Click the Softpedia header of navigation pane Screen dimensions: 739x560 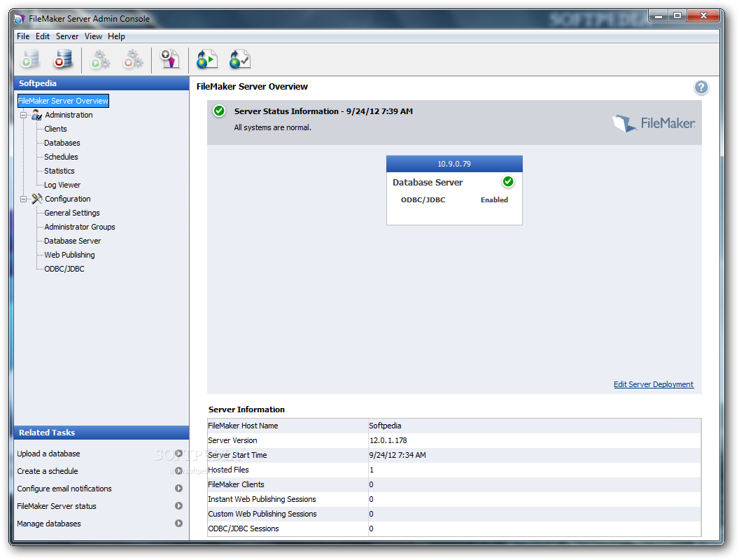(x=101, y=83)
